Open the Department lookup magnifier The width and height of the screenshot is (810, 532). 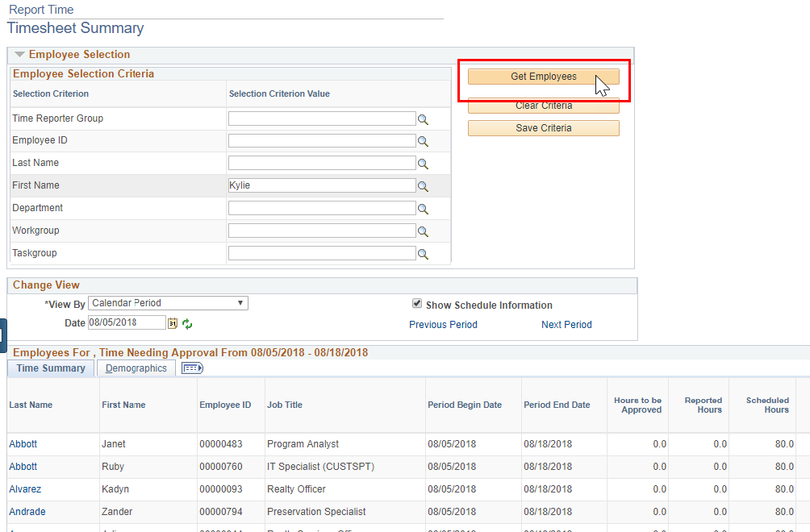click(422, 208)
